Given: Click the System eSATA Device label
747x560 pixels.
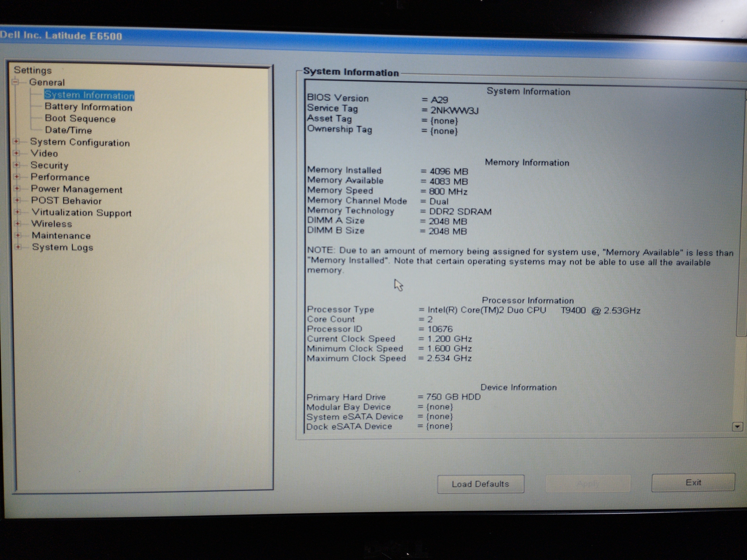Looking at the screenshot, I should [355, 416].
